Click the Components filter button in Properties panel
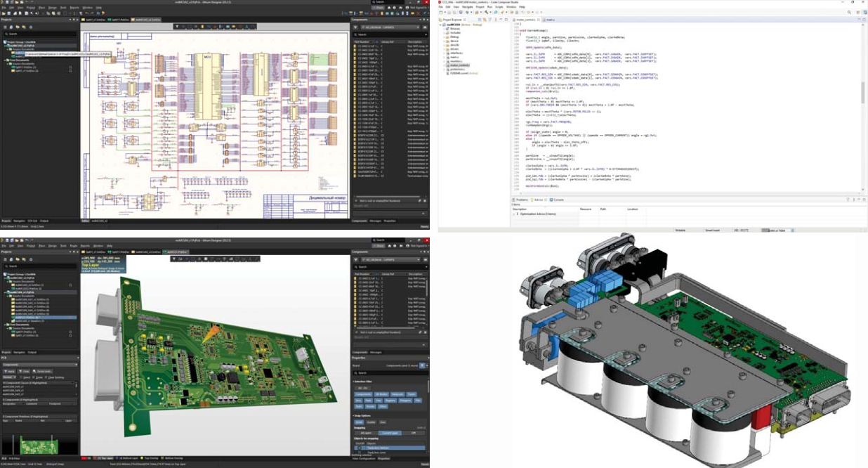This screenshot has width=868, height=468. tap(362, 394)
